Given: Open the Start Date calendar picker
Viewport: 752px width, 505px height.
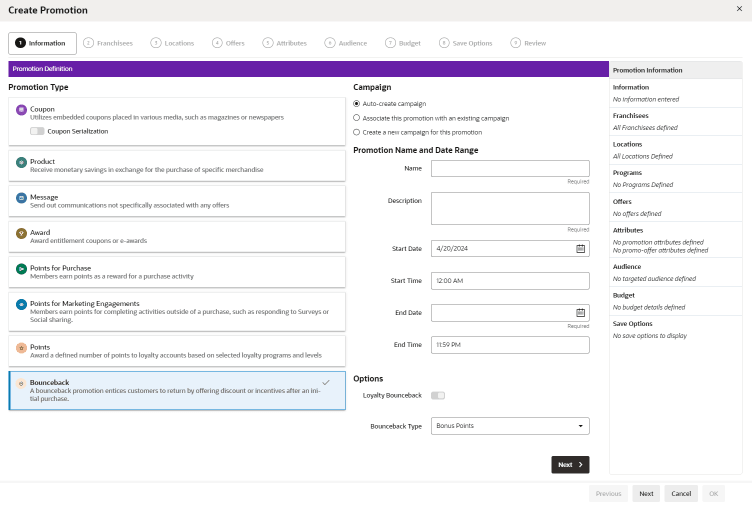Looking at the screenshot, I should [x=580, y=248].
